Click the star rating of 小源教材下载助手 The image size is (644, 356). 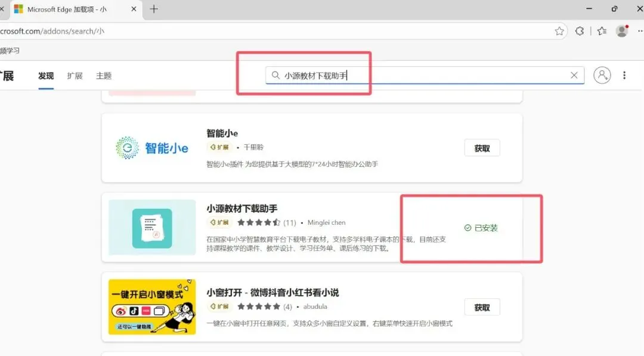(x=259, y=222)
